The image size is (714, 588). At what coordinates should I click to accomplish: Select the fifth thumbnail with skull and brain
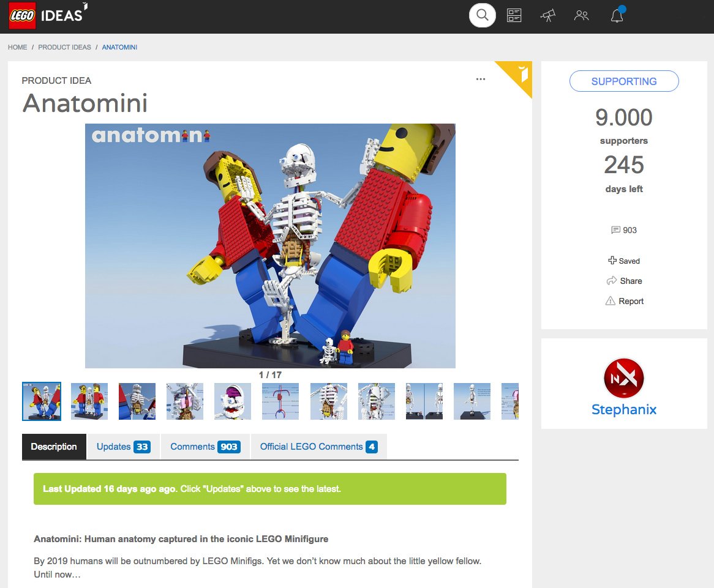(x=233, y=401)
